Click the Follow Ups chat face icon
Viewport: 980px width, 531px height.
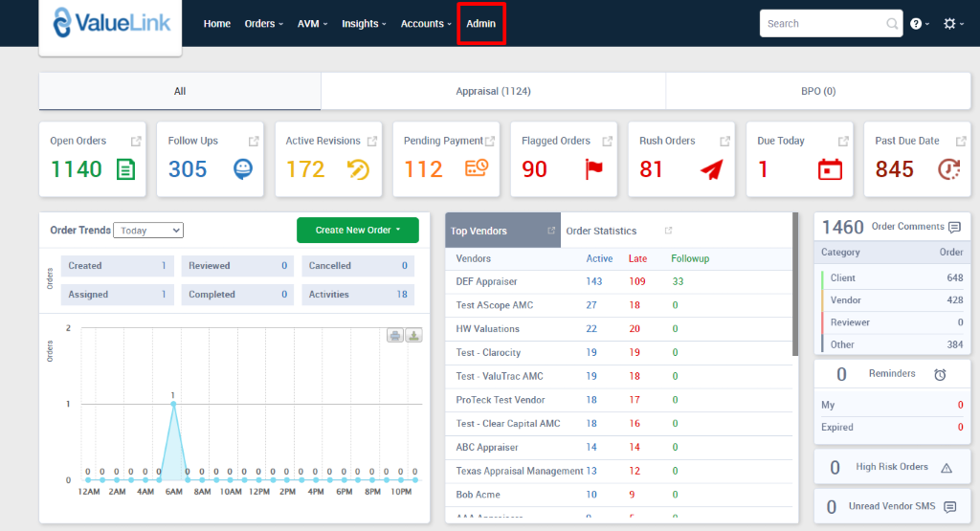(x=242, y=168)
